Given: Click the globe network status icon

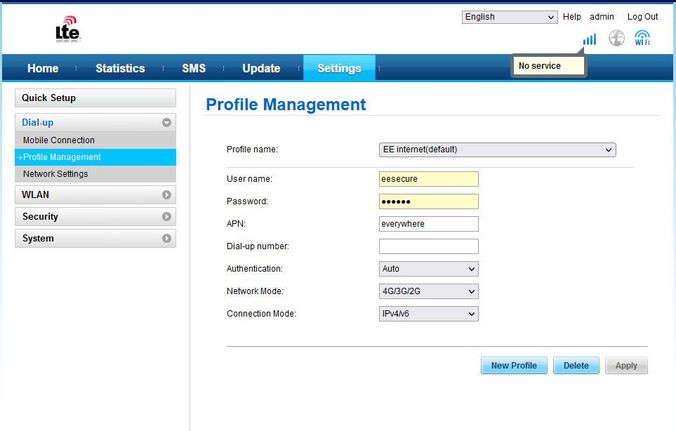Looking at the screenshot, I should point(617,39).
